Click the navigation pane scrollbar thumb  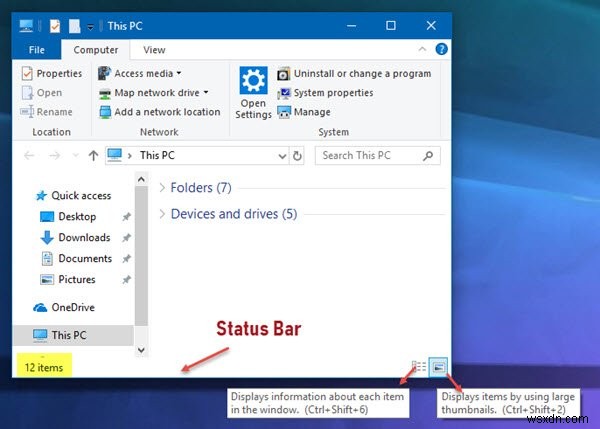point(141,256)
